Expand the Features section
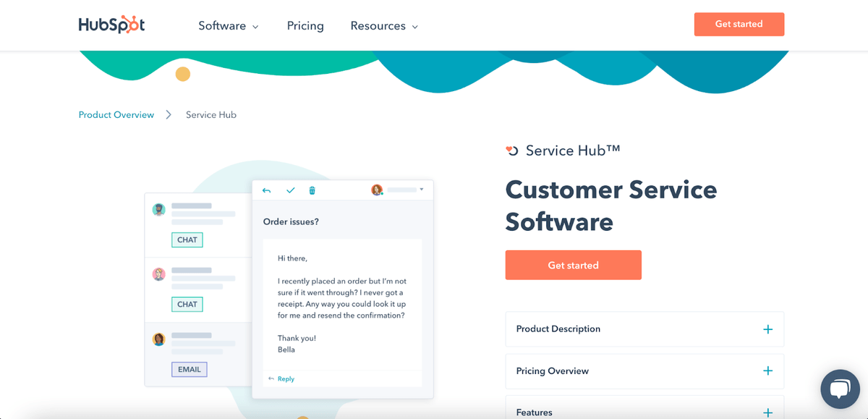Image resolution: width=868 pixels, height=419 pixels. coord(644,407)
